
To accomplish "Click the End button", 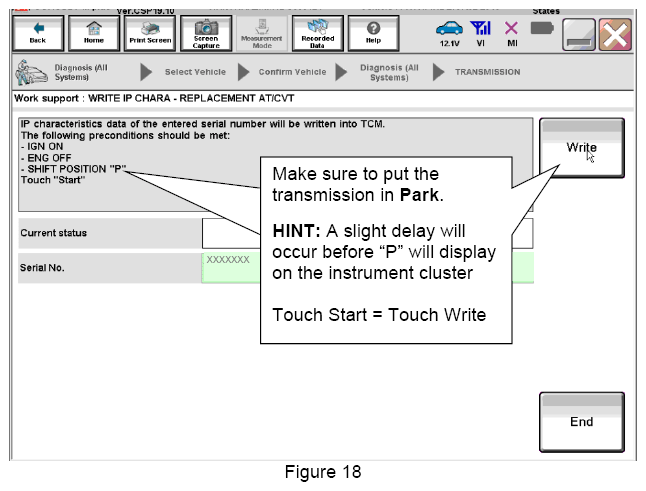I will pyautogui.click(x=581, y=422).
